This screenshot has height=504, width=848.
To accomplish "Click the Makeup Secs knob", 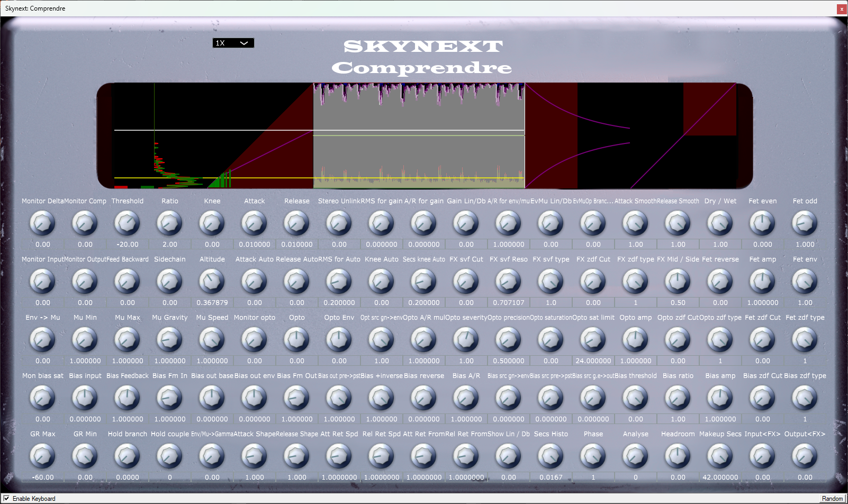I will (720, 456).
